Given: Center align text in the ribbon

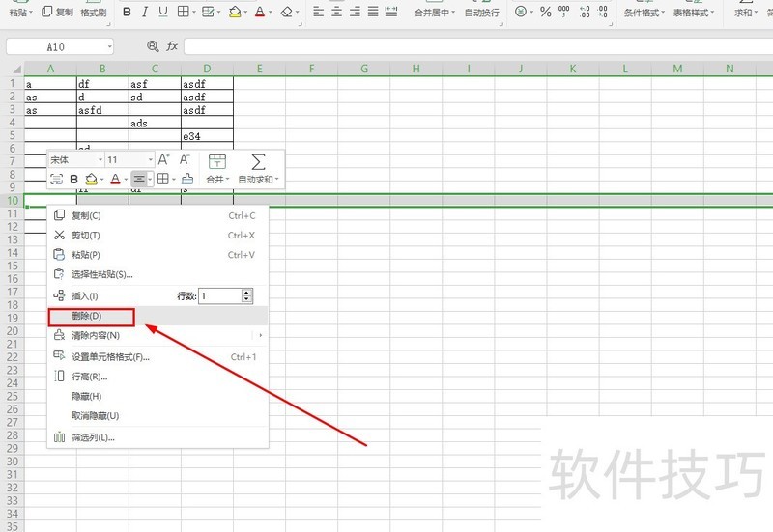Looking at the screenshot, I should [336, 12].
